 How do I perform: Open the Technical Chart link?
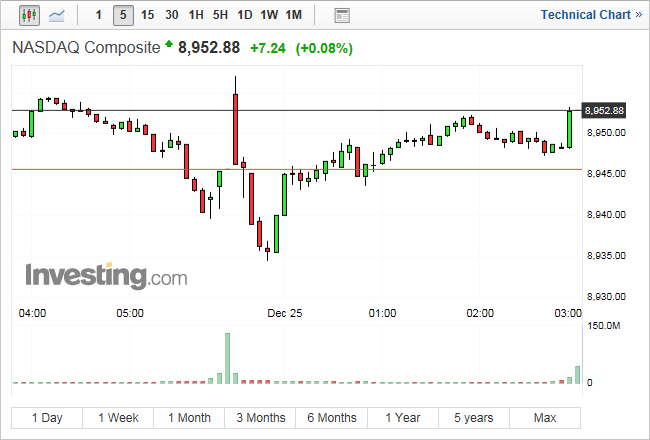pyautogui.click(x=591, y=15)
